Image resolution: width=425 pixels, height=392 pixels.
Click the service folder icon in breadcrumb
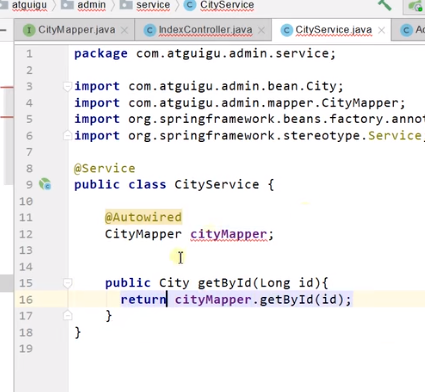point(126,4)
